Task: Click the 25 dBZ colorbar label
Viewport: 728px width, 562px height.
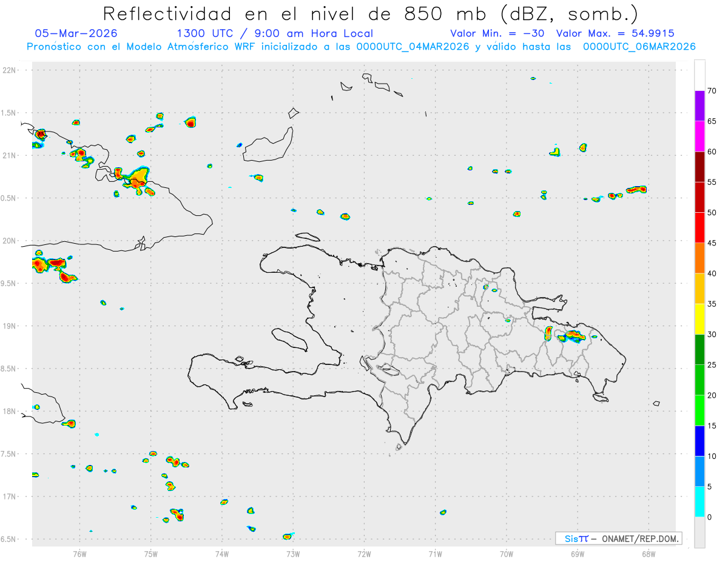Action: coord(712,365)
